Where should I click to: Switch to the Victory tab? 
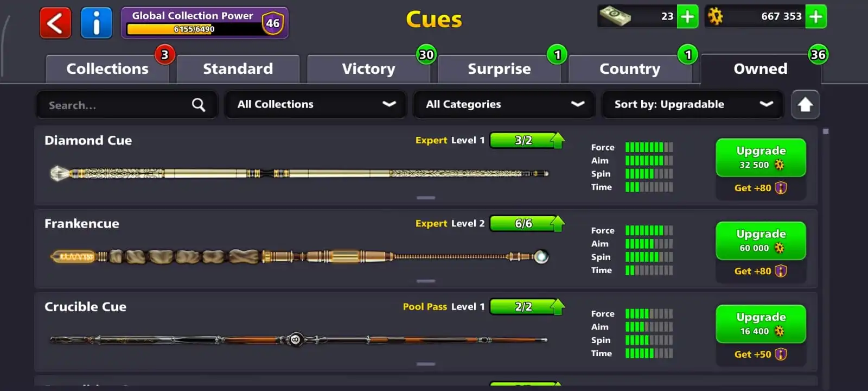click(x=368, y=69)
